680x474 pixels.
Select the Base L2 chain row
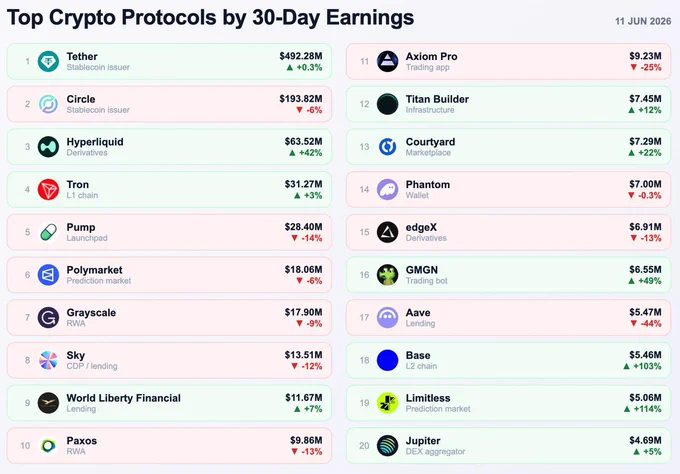point(508,360)
